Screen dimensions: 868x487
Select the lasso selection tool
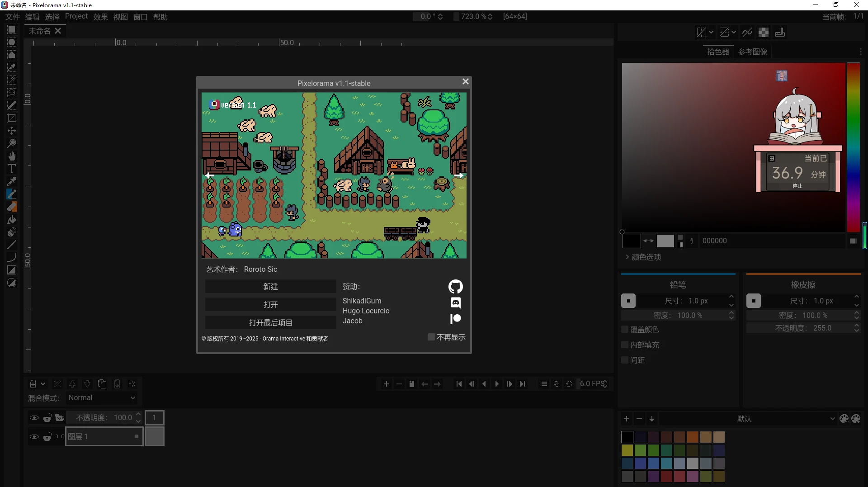tap(12, 93)
